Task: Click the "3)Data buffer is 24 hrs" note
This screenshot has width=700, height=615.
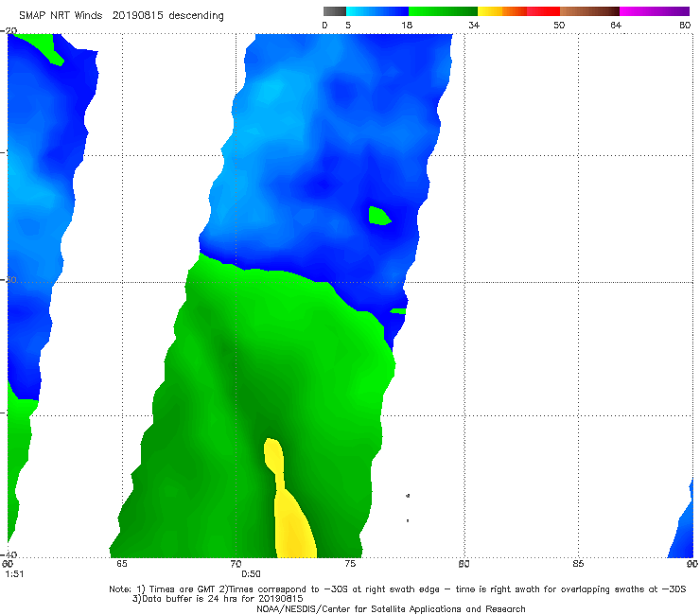Action: tap(218, 599)
